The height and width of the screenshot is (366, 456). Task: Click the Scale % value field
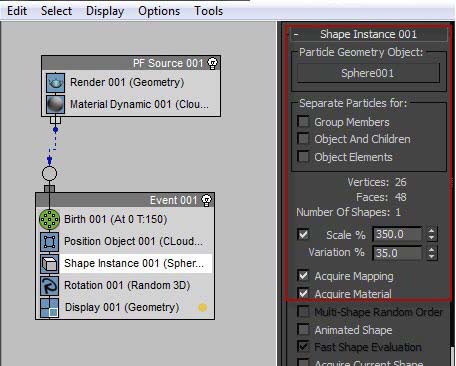(x=397, y=234)
